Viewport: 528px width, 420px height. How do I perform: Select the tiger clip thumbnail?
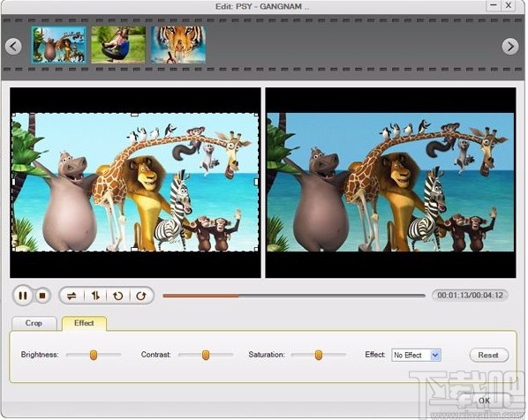pos(178,45)
